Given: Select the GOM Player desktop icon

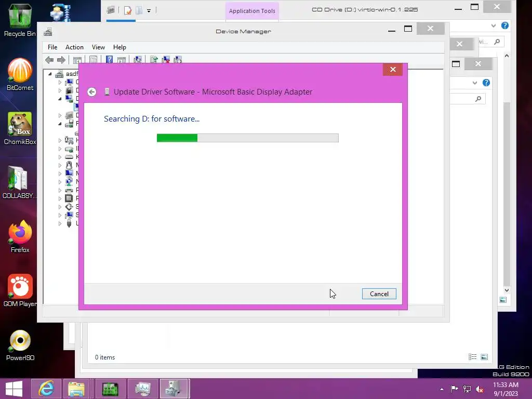Looking at the screenshot, I should 20,290.
